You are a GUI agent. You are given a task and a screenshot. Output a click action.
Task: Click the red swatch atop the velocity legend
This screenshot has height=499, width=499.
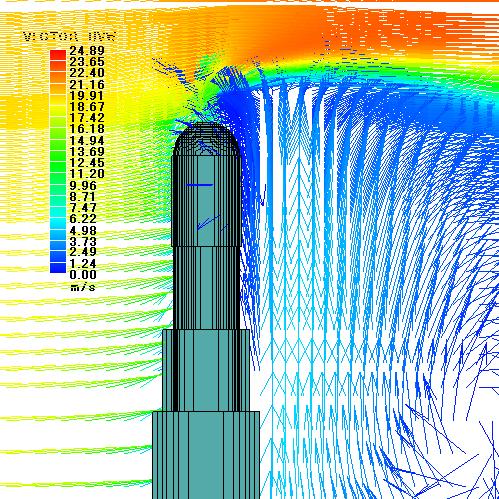pos(58,55)
